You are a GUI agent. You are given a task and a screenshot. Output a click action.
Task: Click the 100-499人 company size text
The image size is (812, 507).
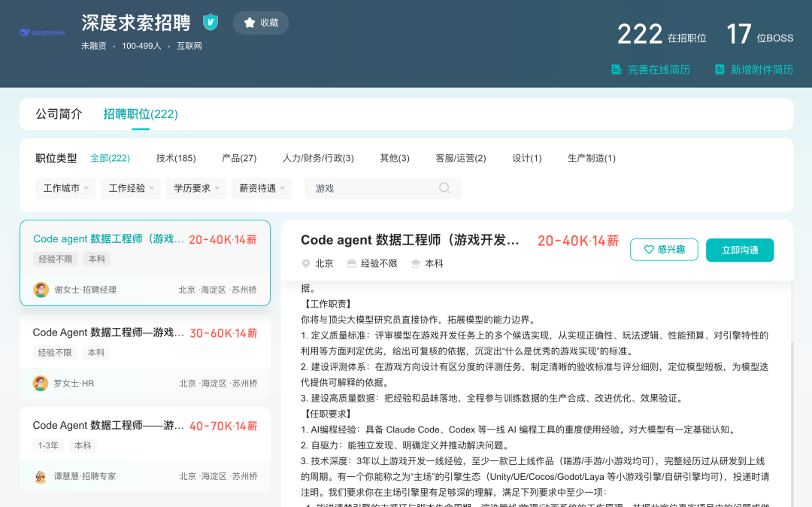pyautogui.click(x=141, y=46)
